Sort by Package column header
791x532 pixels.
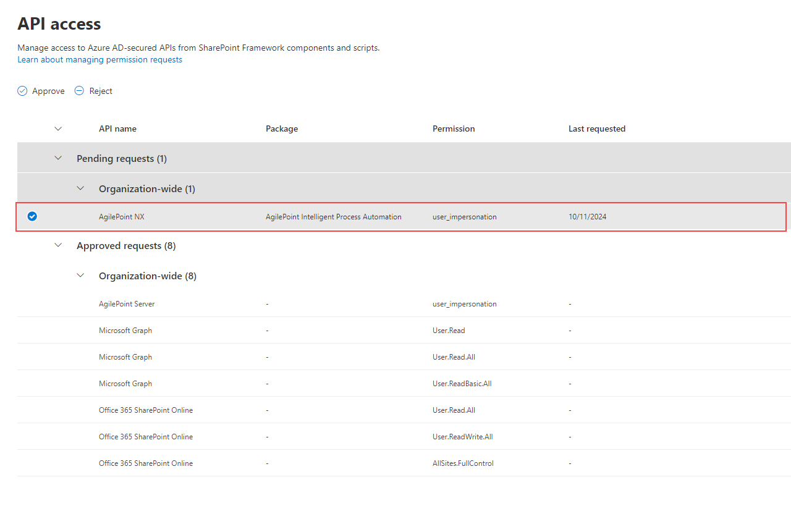point(282,129)
